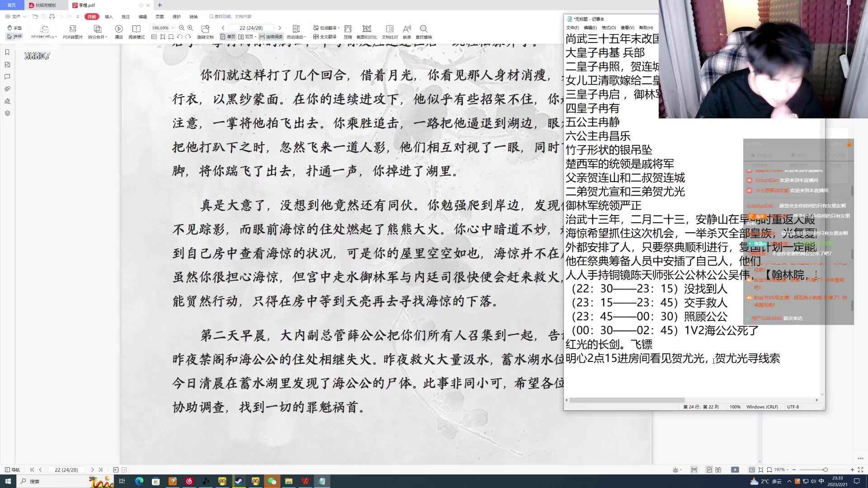The width and height of the screenshot is (868, 488).
Task: Open the 文件 file menu
Action: click(16, 17)
